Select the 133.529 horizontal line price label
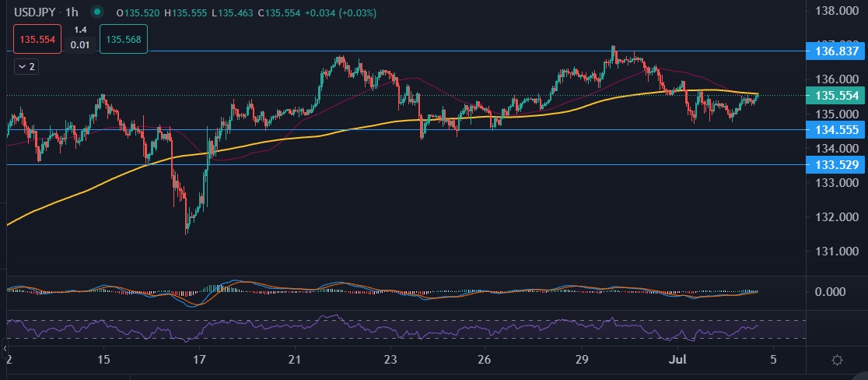Image resolution: width=868 pixels, height=380 pixels. 836,164
